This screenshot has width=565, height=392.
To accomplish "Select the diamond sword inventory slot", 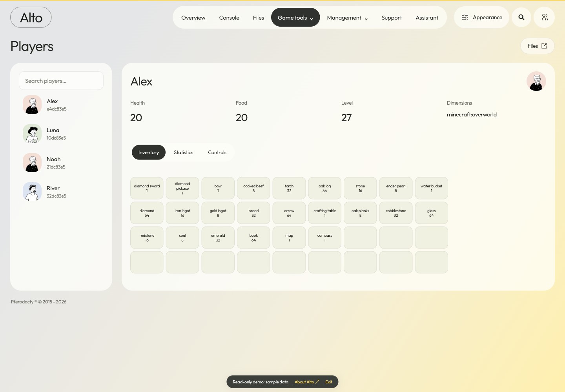I will (147, 188).
